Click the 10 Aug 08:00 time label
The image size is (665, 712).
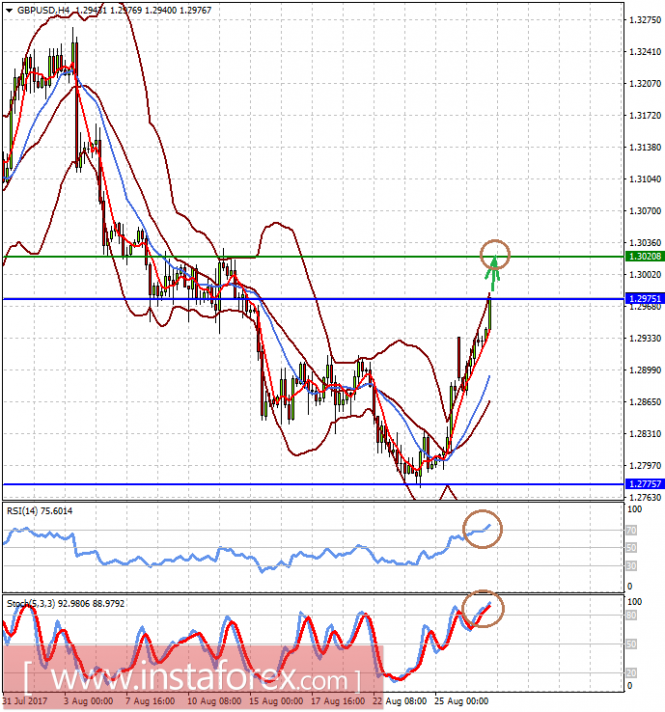(x=214, y=701)
